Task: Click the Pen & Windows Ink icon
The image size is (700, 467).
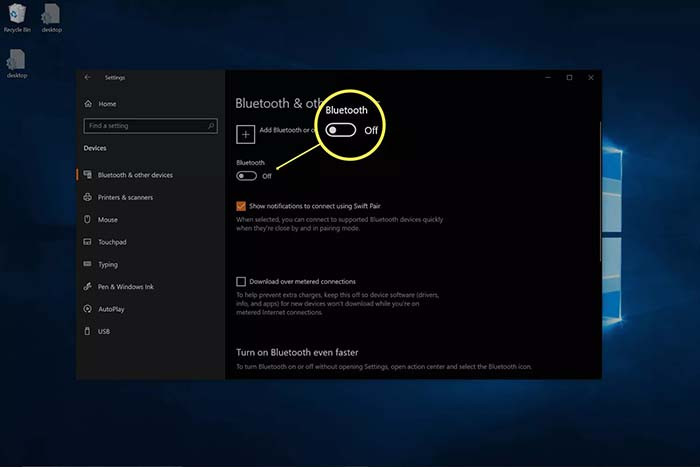Action: (88, 286)
